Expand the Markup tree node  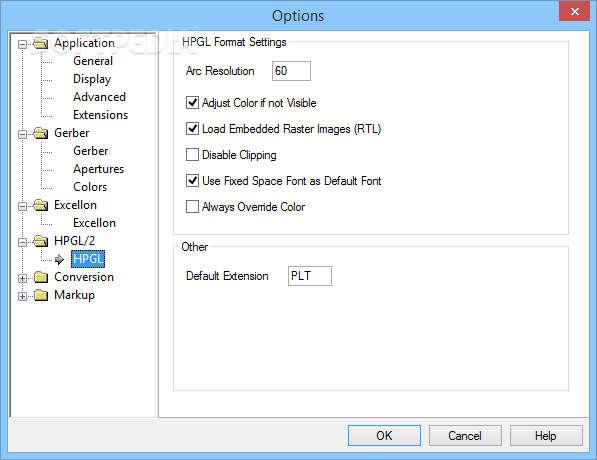pyautogui.click(x=22, y=296)
